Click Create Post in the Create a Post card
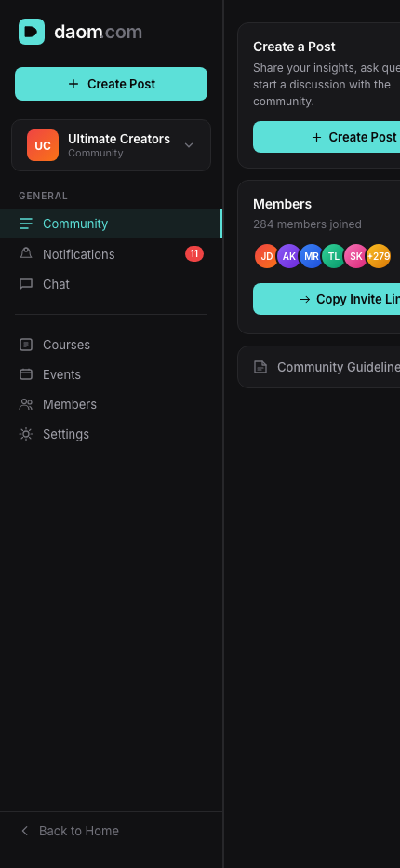Screen dimensions: 400x868 coord(327,137)
